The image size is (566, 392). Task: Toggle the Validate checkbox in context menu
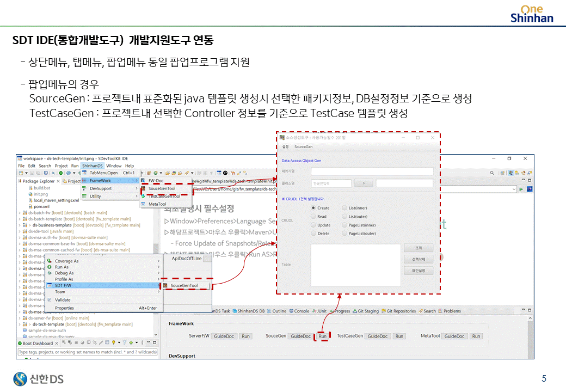coord(50,299)
